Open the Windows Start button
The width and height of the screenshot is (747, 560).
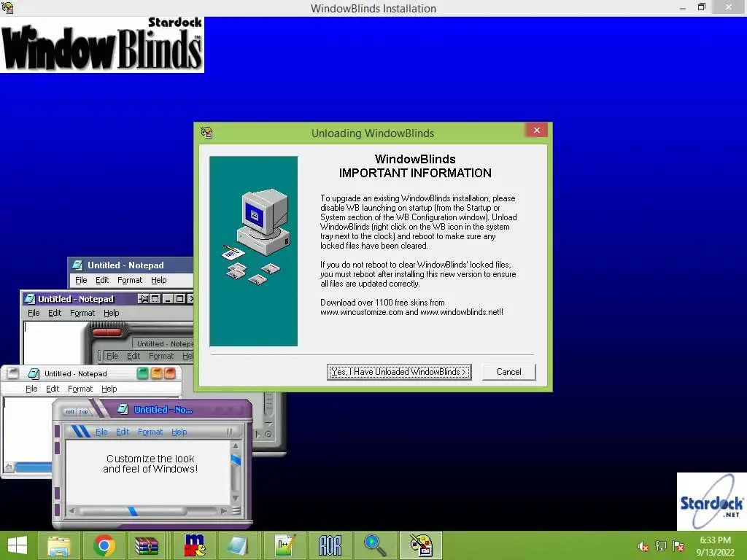[x=18, y=545]
